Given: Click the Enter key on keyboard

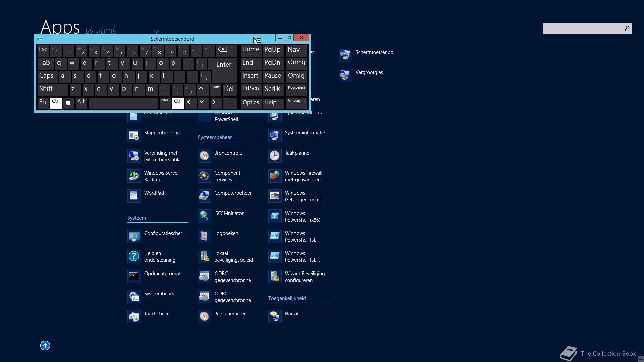Looking at the screenshot, I should click(224, 70).
